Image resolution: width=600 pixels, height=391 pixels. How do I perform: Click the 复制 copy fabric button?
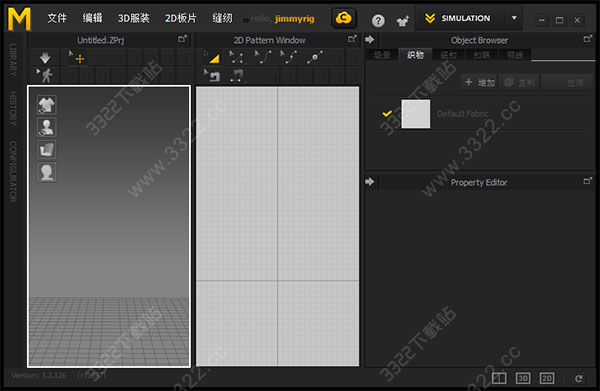point(519,82)
